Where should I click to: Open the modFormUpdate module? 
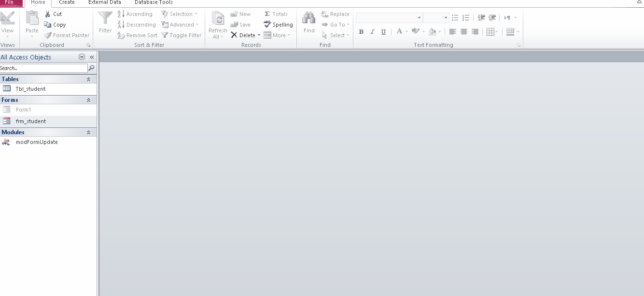pyautogui.click(x=37, y=142)
